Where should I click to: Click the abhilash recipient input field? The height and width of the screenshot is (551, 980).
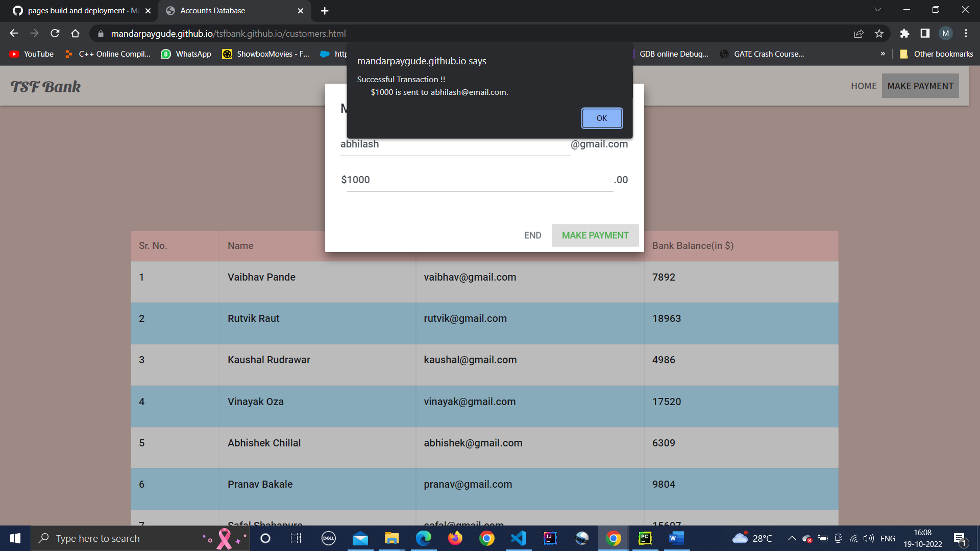click(x=455, y=144)
